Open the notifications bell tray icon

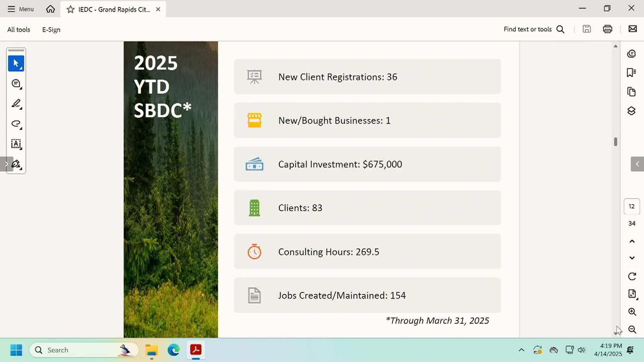point(630,350)
